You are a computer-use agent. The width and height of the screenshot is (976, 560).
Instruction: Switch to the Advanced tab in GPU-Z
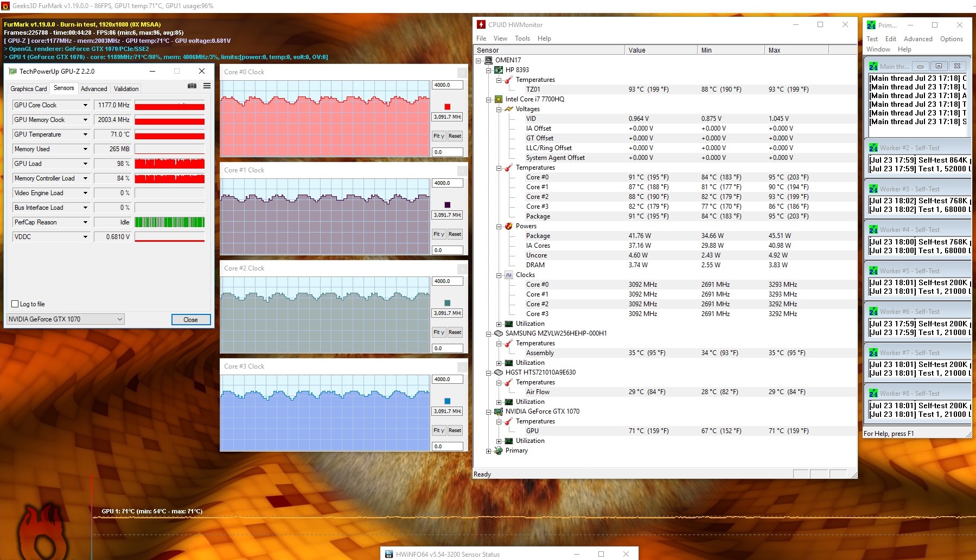pyautogui.click(x=94, y=89)
